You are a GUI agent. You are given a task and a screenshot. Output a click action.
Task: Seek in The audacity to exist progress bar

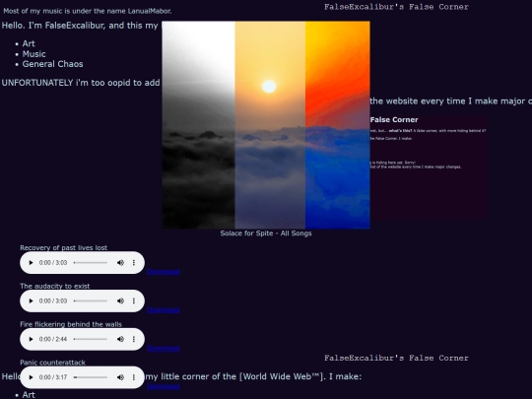coord(91,300)
